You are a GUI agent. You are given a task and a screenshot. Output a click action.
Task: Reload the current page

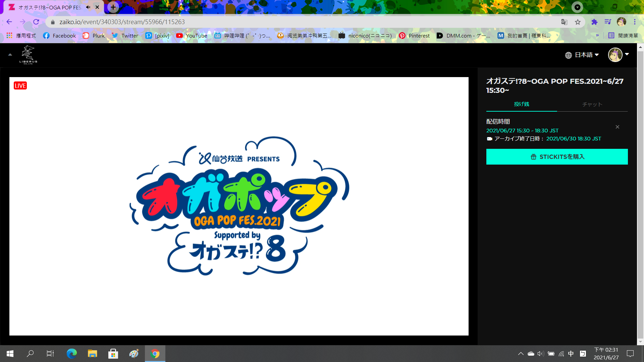coord(36,22)
